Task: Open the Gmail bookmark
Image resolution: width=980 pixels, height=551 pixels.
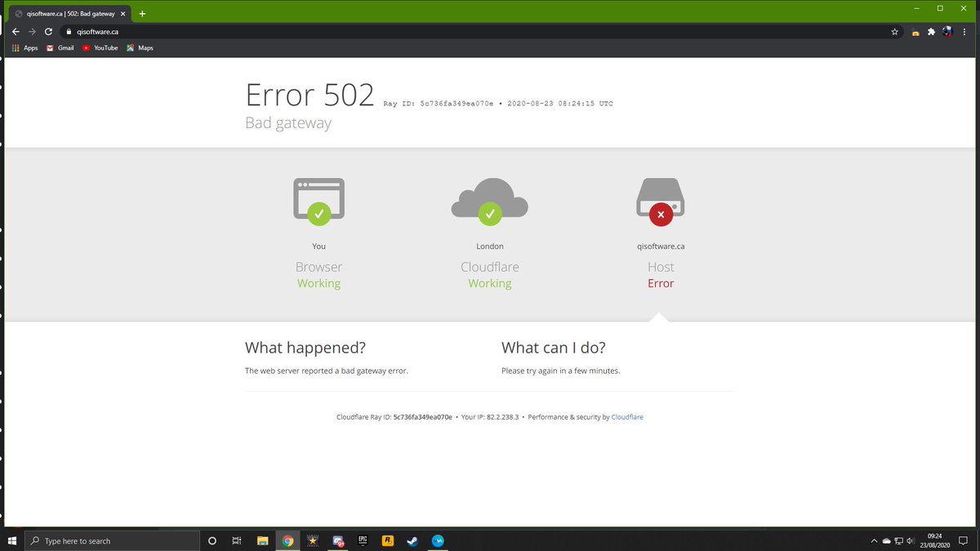Action: (60, 48)
